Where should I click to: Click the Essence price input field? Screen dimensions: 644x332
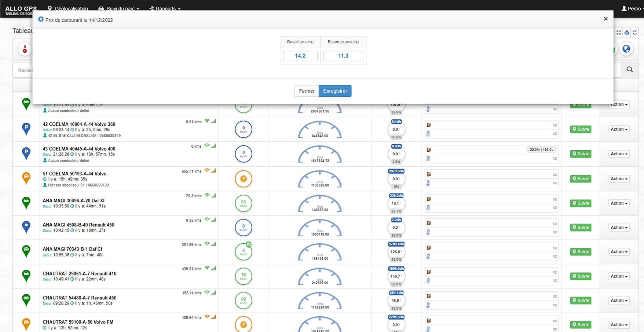coord(343,56)
